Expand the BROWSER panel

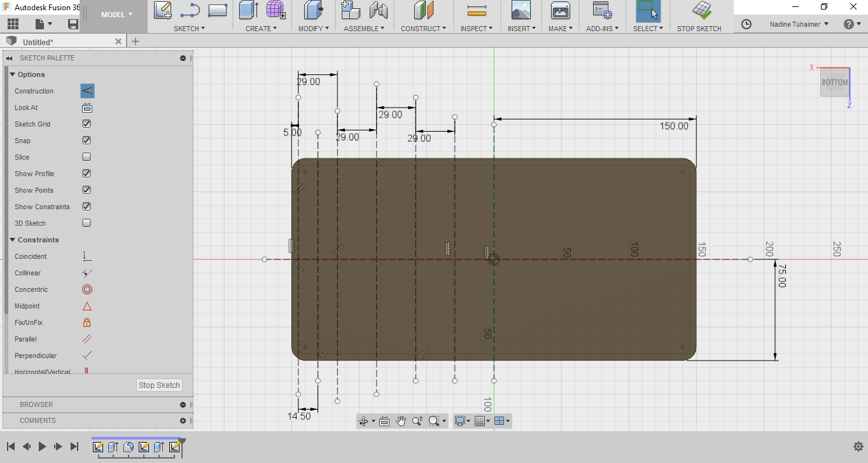coord(183,404)
